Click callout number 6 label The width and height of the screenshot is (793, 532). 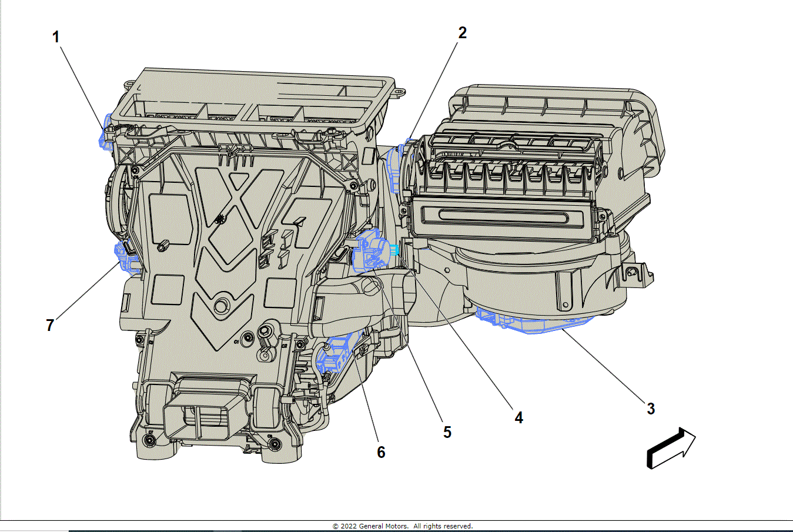coord(381,452)
